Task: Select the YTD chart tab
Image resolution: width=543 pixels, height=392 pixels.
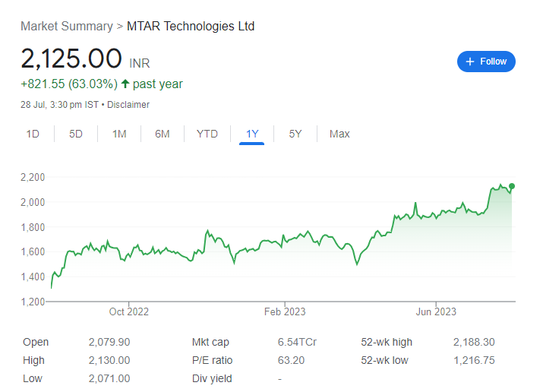Action: tap(207, 134)
